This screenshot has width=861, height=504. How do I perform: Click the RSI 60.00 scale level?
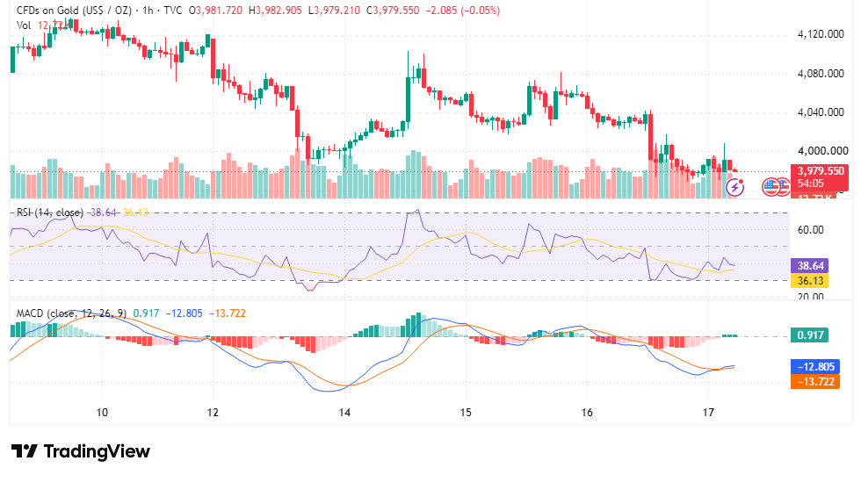(810, 229)
